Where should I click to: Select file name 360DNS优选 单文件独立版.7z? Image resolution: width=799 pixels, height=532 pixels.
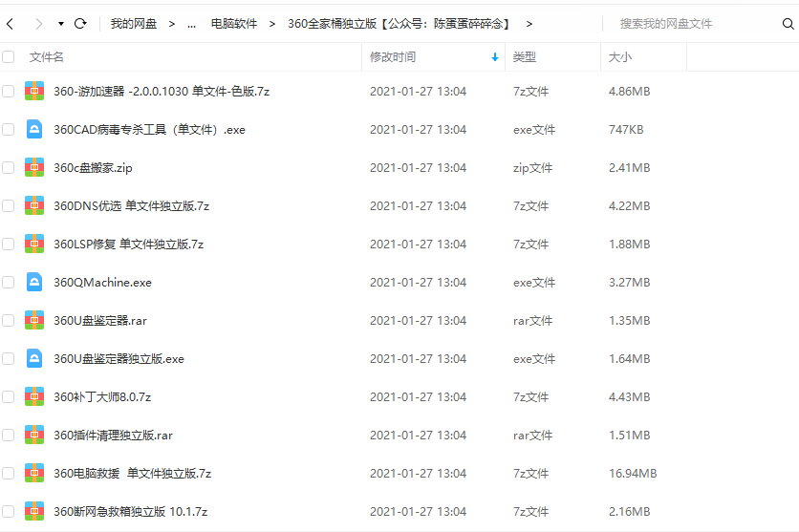pyautogui.click(x=132, y=205)
